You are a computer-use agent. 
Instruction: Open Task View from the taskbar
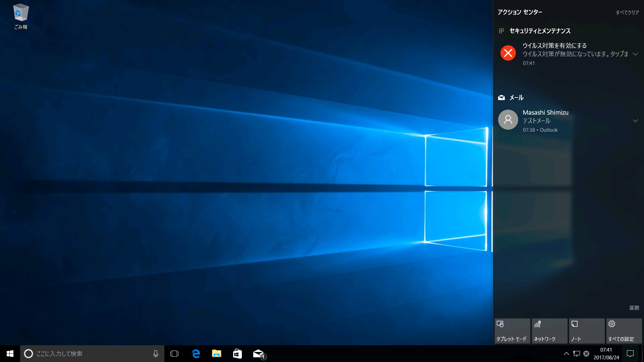click(x=174, y=354)
